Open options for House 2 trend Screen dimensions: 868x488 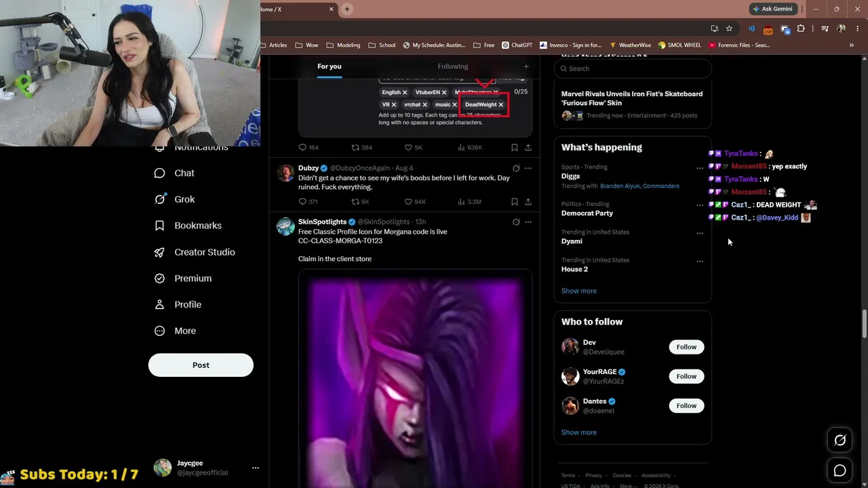point(700,261)
